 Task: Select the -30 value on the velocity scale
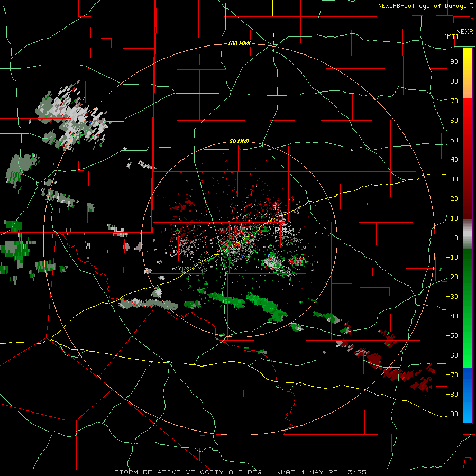coord(452,297)
